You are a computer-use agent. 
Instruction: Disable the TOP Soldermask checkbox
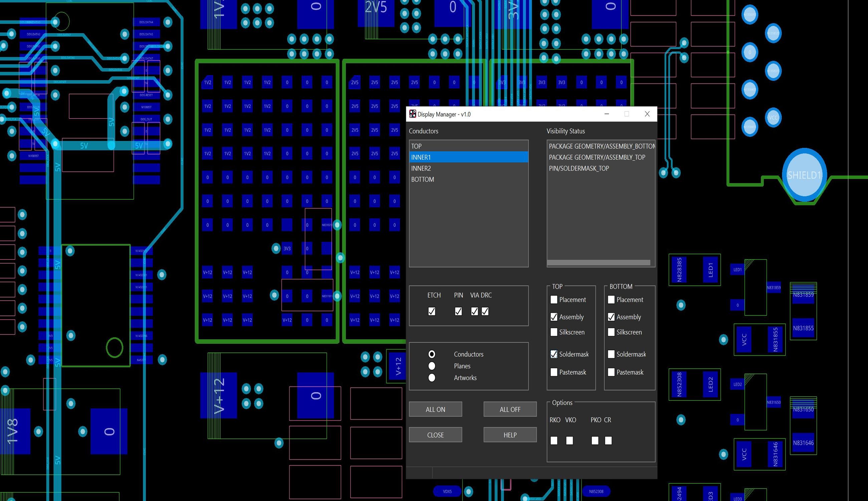point(554,354)
